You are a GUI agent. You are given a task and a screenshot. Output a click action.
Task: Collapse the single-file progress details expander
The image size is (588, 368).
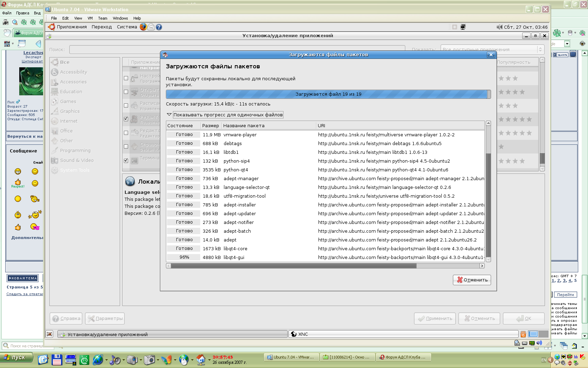(169, 115)
